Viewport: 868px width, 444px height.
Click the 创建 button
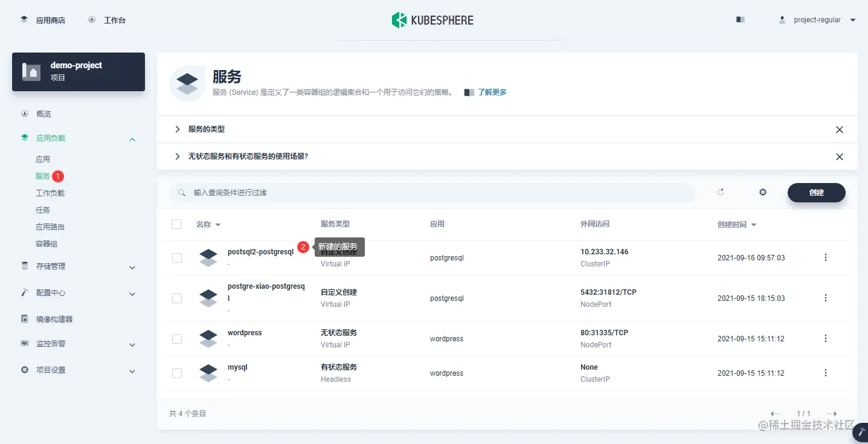(x=817, y=193)
